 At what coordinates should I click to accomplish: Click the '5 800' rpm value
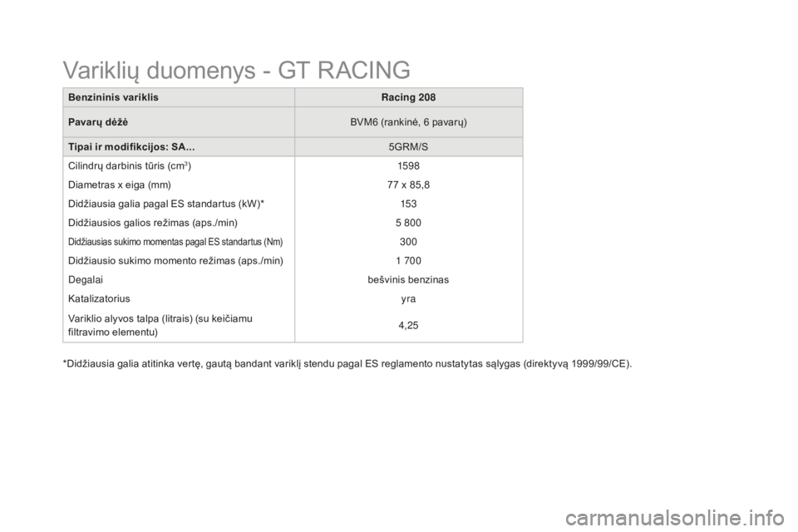tap(408, 223)
